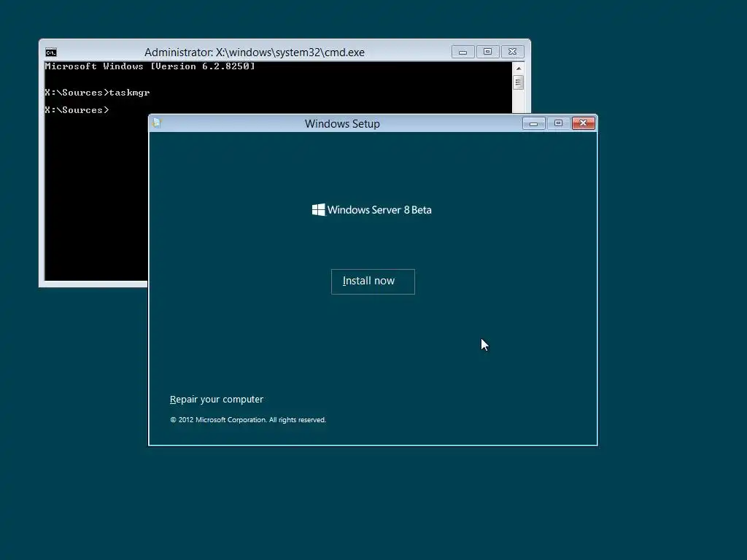
Task: Click the Install now button
Action: [x=373, y=281]
